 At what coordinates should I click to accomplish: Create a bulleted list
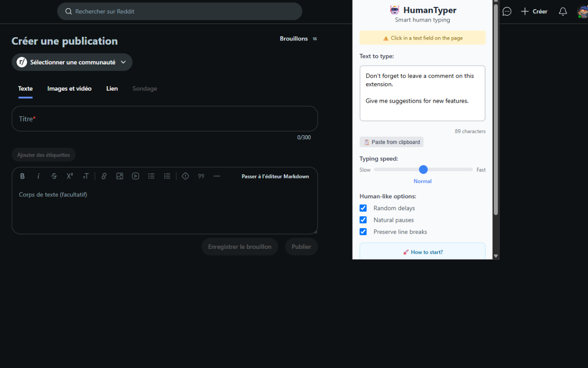[x=151, y=176]
